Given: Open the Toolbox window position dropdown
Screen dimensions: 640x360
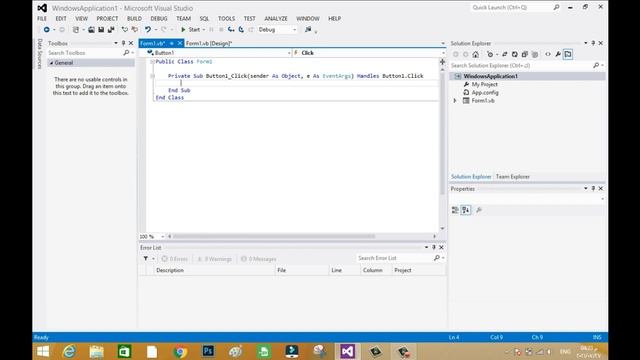Looking at the screenshot, I should (x=116, y=43).
